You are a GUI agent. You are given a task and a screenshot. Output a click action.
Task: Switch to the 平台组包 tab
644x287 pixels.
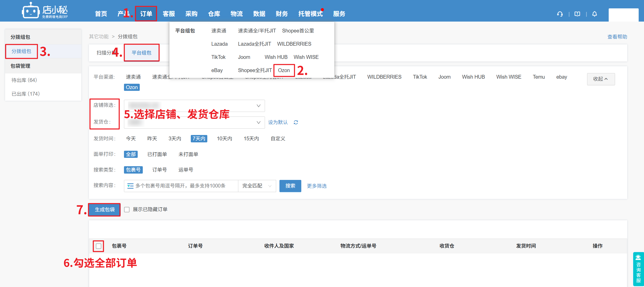click(x=142, y=53)
